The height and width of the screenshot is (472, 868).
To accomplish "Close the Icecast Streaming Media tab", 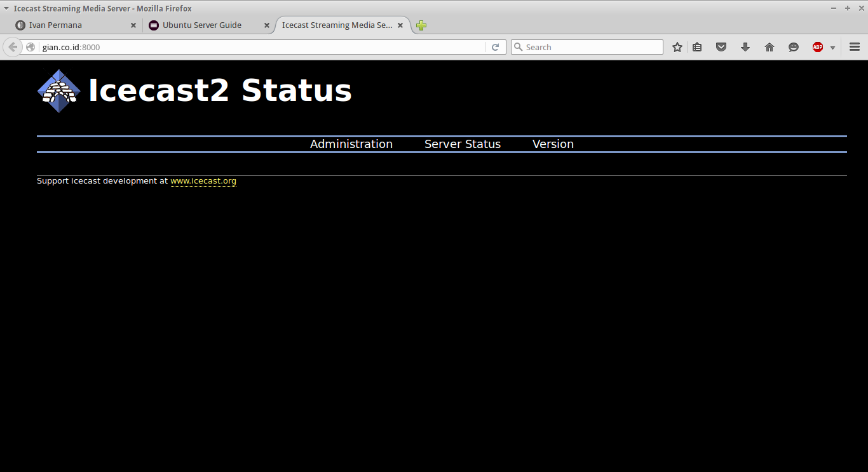I will coord(400,25).
